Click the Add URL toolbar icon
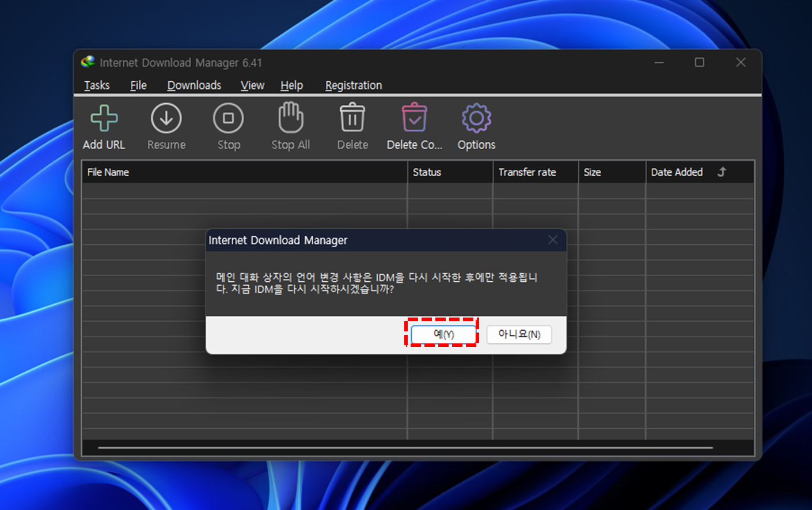The width and height of the screenshot is (812, 510). click(x=104, y=118)
